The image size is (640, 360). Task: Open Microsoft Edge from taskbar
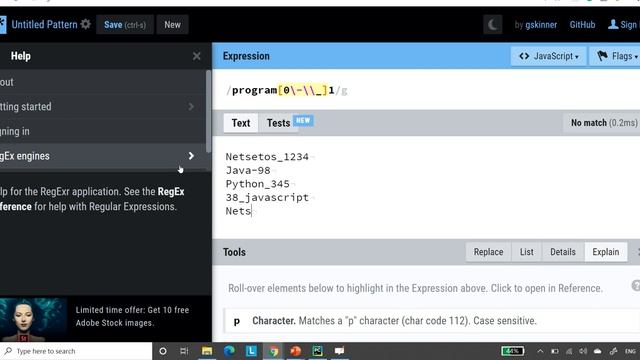[x=229, y=351]
